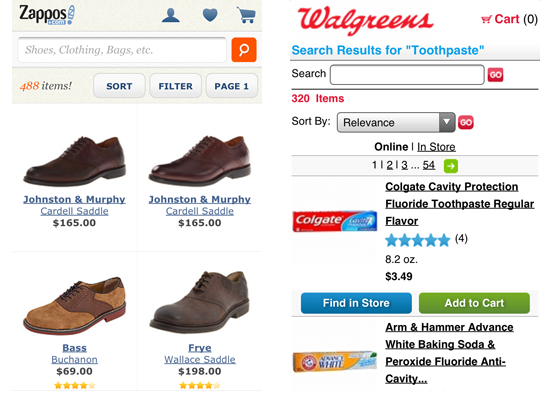Open the FILTER options on Zappos

[175, 86]
